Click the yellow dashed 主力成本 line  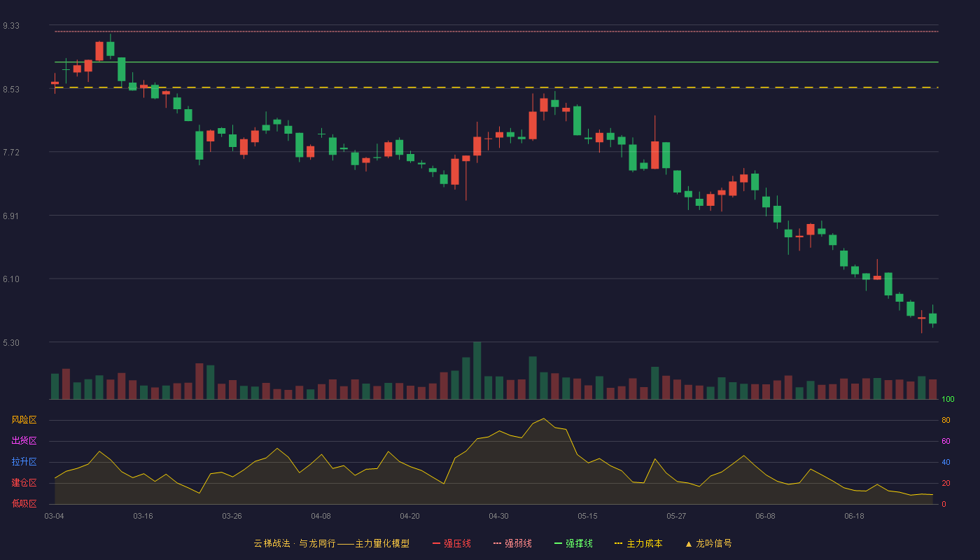pos(496,87)
